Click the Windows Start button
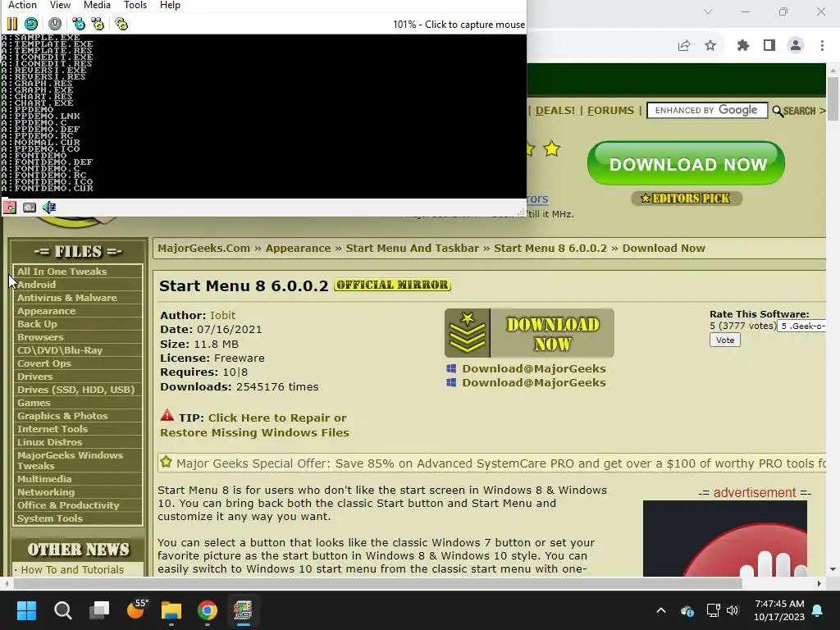Screen dimensions: 840x630 [27, 610]
